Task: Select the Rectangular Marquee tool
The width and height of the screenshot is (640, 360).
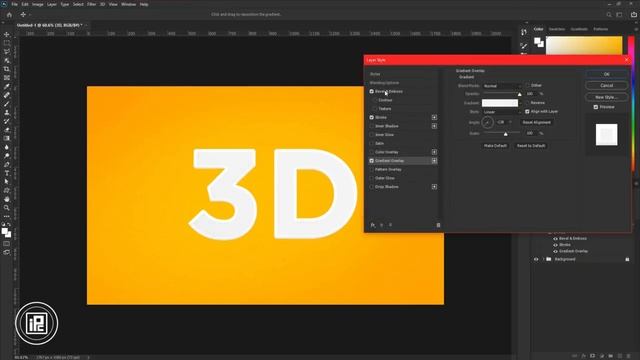Action: (x=7, y=43)
